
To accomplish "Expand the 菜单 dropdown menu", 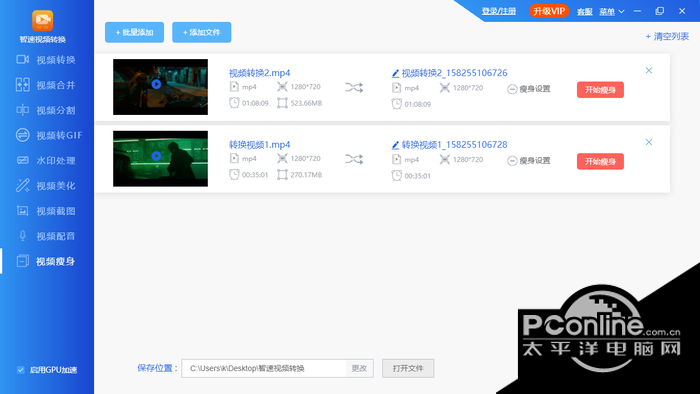I will click(612, 12).
